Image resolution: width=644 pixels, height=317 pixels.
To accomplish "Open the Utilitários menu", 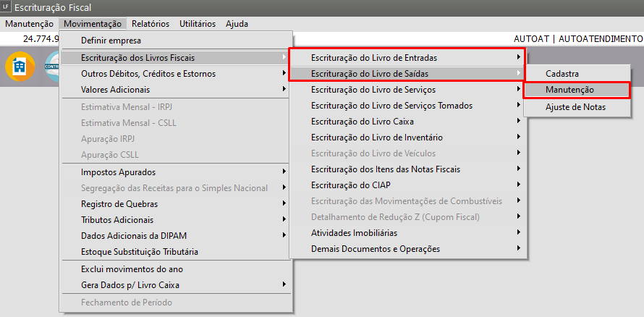I will [x=197, y=24].
